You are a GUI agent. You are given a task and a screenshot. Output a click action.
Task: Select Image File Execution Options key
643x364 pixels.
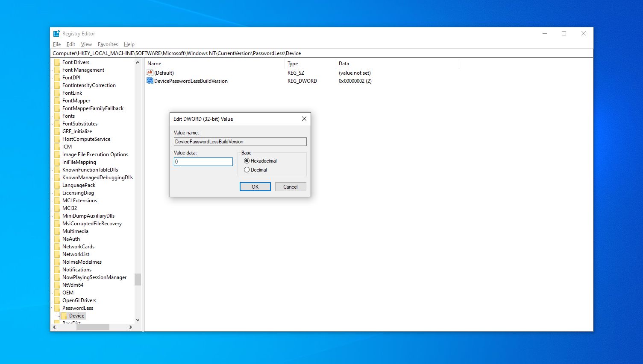click(x=95, y=154)
